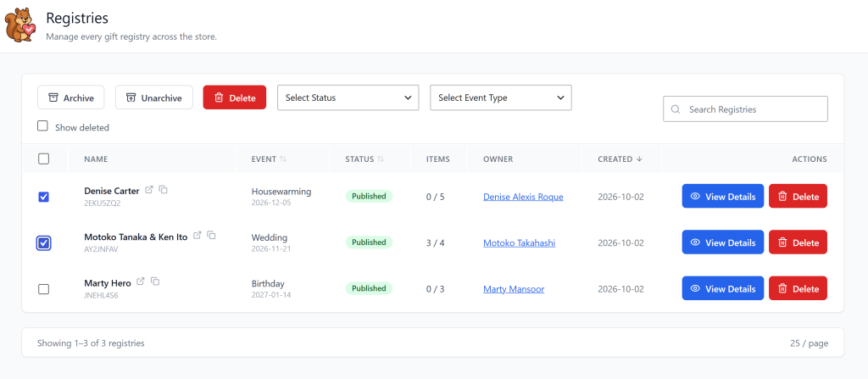
Task: Click the squirrel logo icon
Action: (20, 25)
